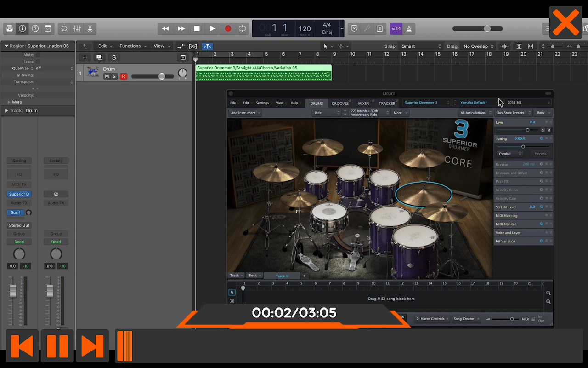Open the Library icon in the toolbar

[x=9, y=29]
